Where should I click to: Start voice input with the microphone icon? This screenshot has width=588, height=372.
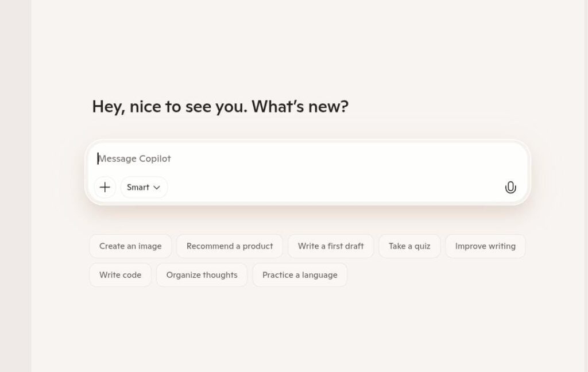click(510, 187)
